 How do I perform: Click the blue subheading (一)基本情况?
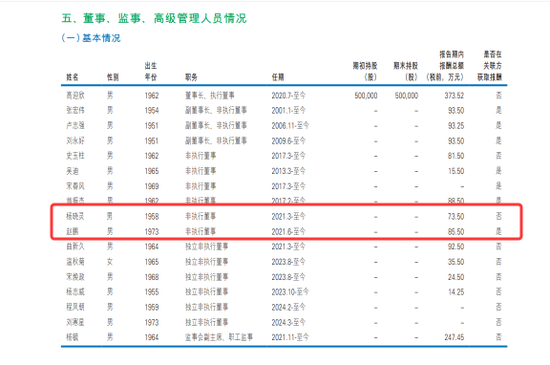pyautogui.click(x=91, y=38)
